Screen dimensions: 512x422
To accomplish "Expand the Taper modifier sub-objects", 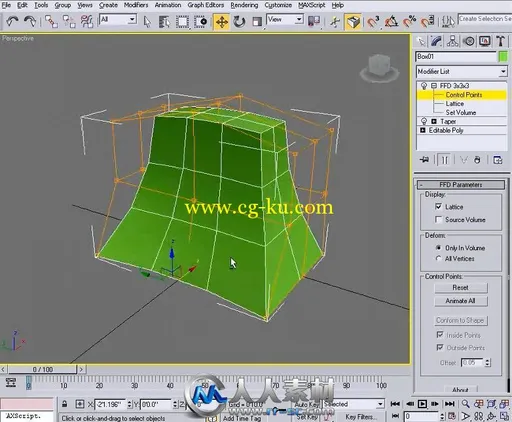I will coord(434,121).
